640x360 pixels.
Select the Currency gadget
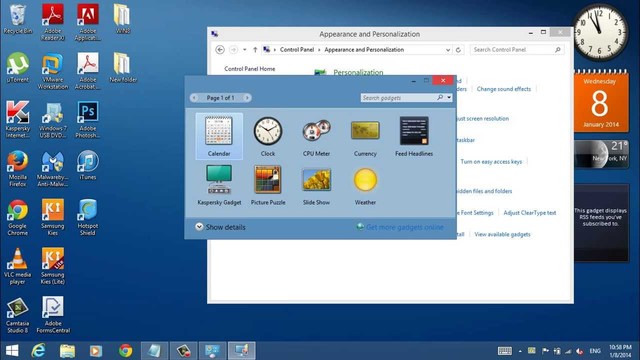tap(365, 136)
